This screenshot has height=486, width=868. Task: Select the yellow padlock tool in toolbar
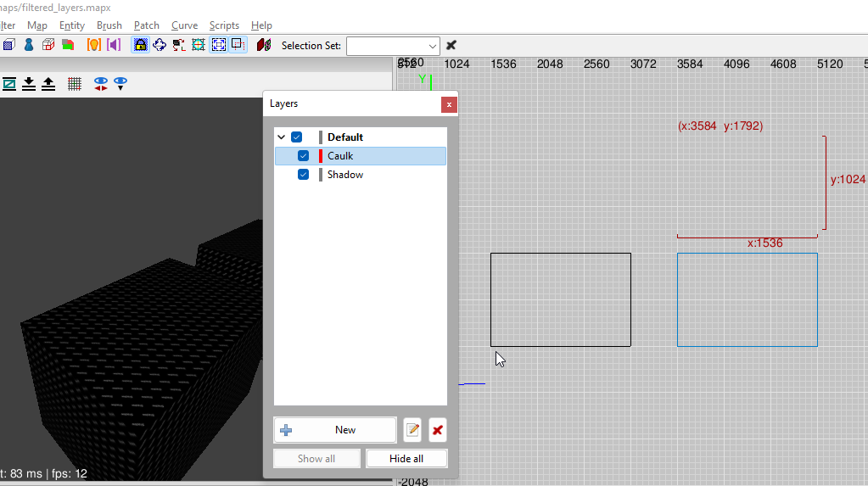point(141,45)
